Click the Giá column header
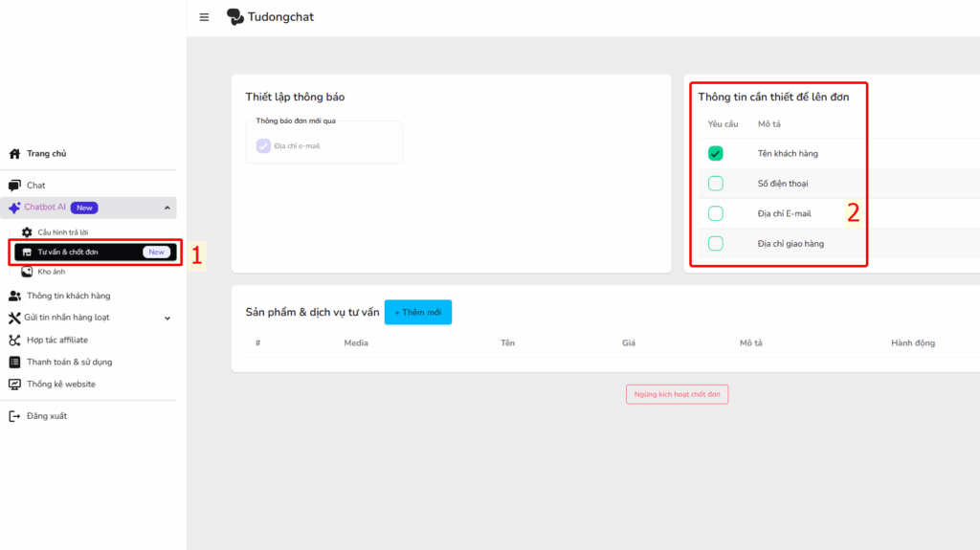Image resolution: width=980 pixels, height=550 pixels. (x=628, y=343)
